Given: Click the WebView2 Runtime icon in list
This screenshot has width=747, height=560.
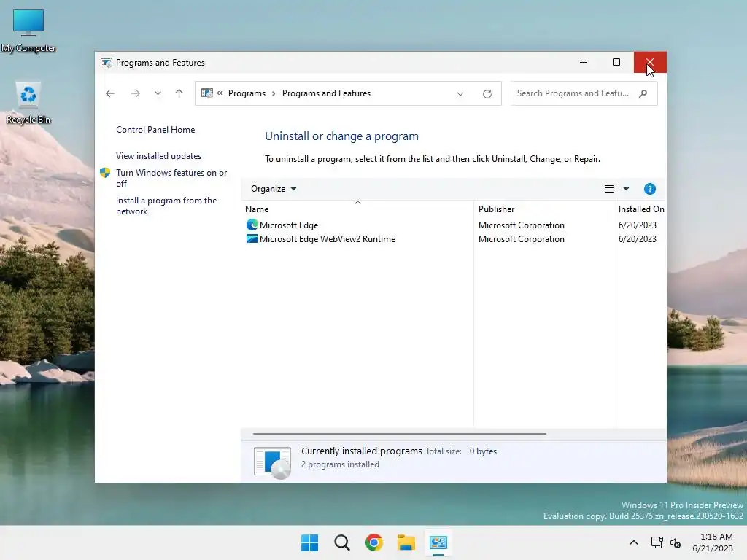Looking at the screenshot, I should (x=252, y=238).
